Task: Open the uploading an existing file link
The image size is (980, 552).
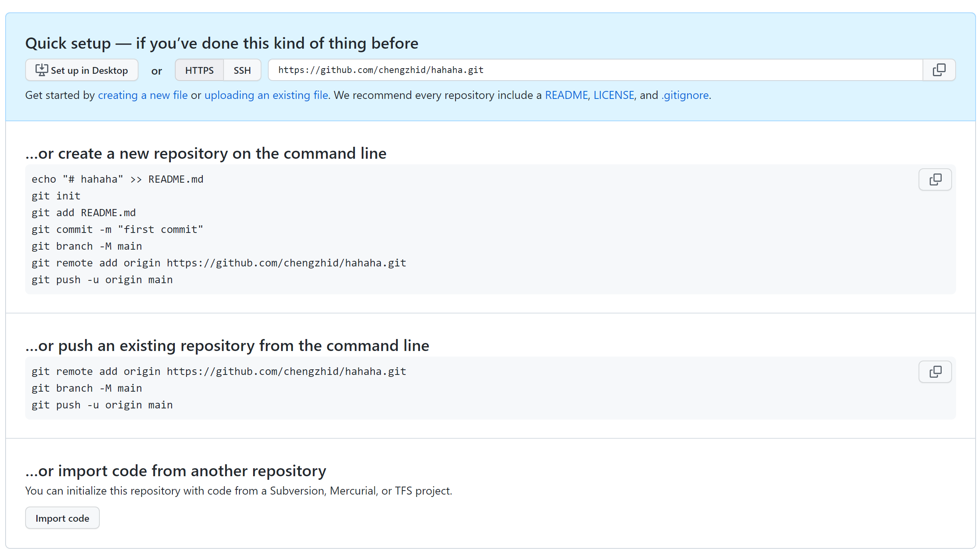Action: 266,95
